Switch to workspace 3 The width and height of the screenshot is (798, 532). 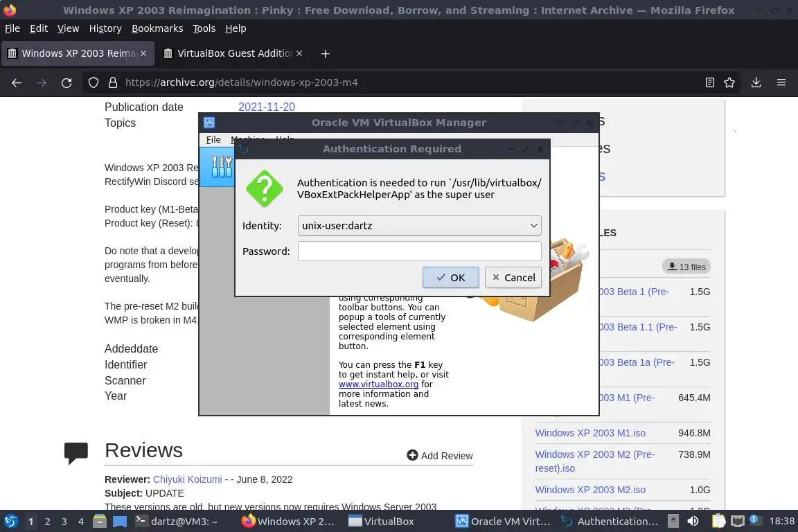click(x=64, y=522)
